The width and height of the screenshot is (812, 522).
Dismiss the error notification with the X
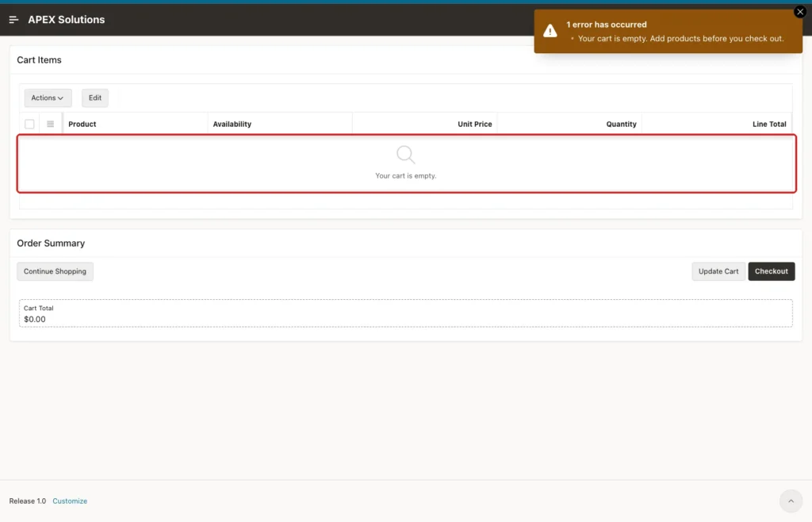click(x=799, y=11)
